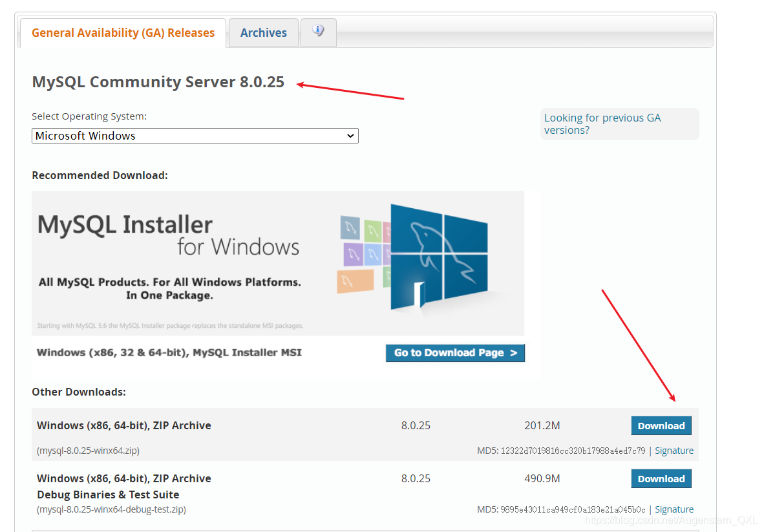Open the General Availability (GA) Releases tab
The height and width of the screenshot is (532, 764).
tap(123, 32)
